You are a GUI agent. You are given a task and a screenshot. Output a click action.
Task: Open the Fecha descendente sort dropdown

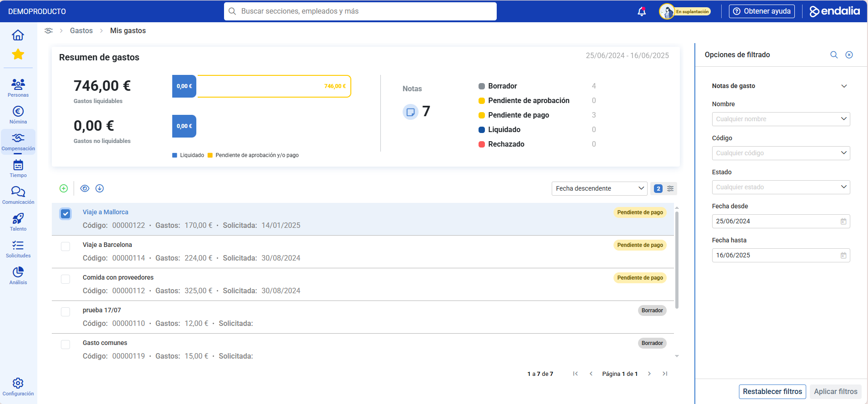[x=599, y=188]
